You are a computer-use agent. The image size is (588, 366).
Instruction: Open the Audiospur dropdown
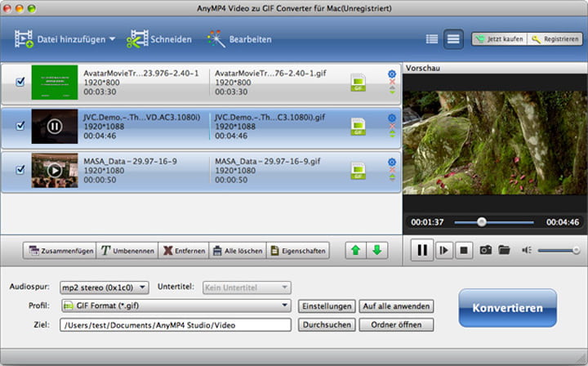pyautogui.click(x=105, y=288)
